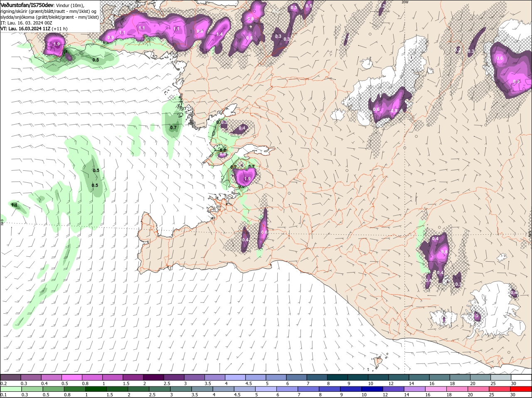
Task: Select lower legend swatch between 20 and 25
Action: pyautogui.click(x=480, y=389)
